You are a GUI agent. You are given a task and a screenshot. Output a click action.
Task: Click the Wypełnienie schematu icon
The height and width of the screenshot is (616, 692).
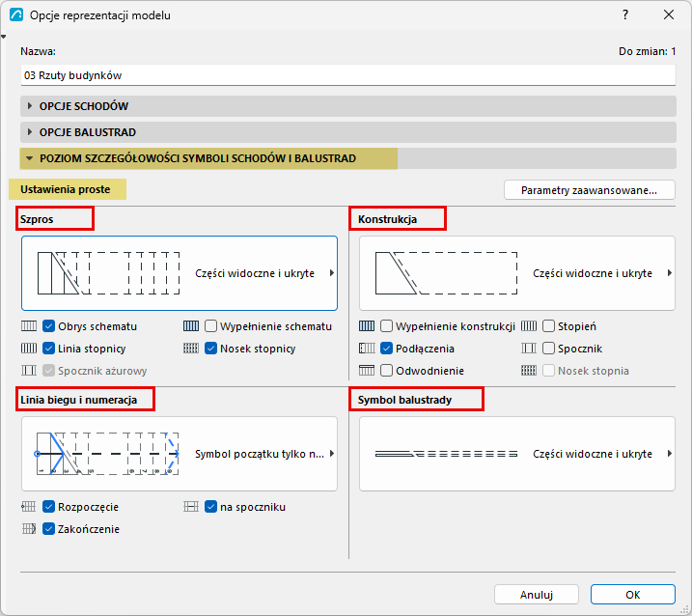[191, 326]
